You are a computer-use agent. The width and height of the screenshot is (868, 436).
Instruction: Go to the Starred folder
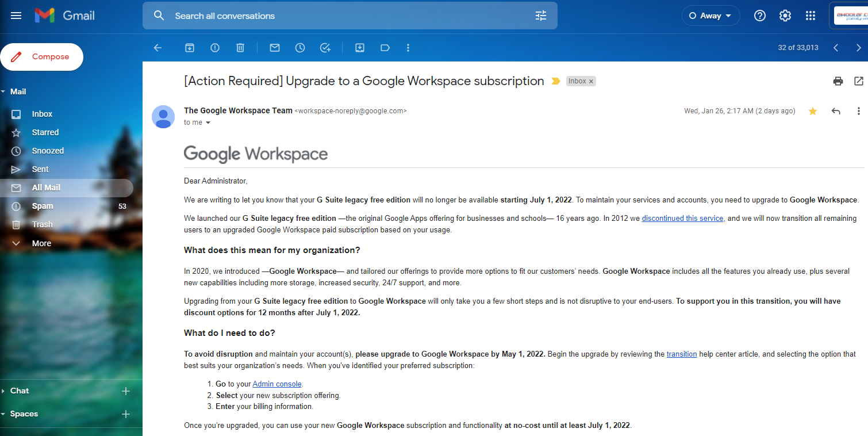(x=45, y=132)
